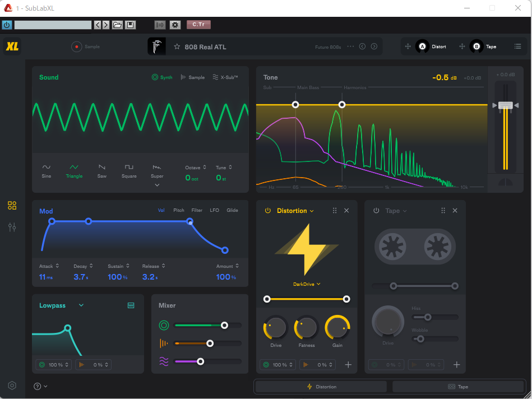Save preset with host floppy disk button
The image size is (532, 399).
[x=130, y=25]
